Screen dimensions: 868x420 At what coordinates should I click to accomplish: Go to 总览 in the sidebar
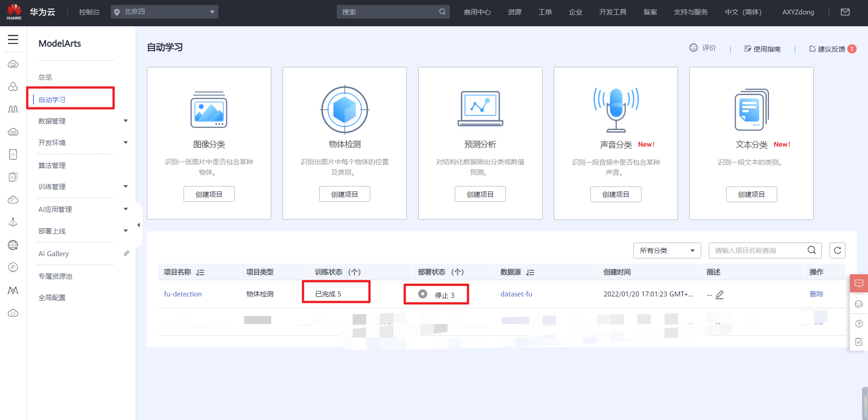(45, 77)
